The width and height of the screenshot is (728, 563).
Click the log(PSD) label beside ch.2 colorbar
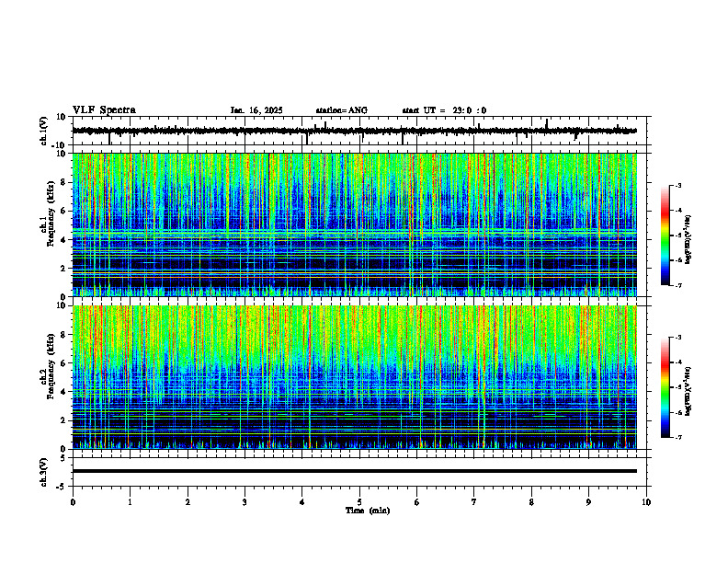[x=688, y=391]
